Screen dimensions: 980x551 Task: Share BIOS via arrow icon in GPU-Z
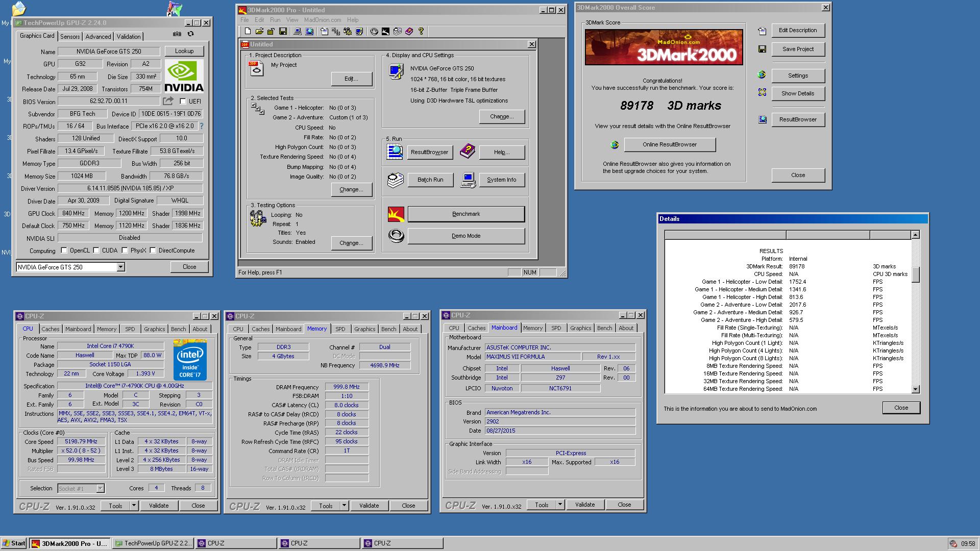pos(168,101)
